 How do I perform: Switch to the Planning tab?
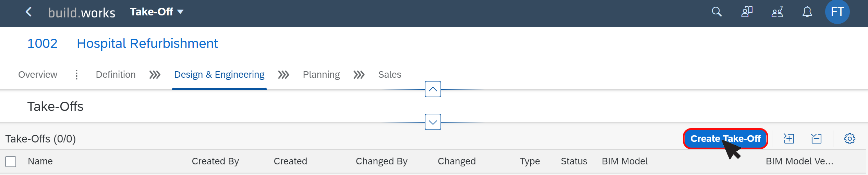tap(321, 75)
